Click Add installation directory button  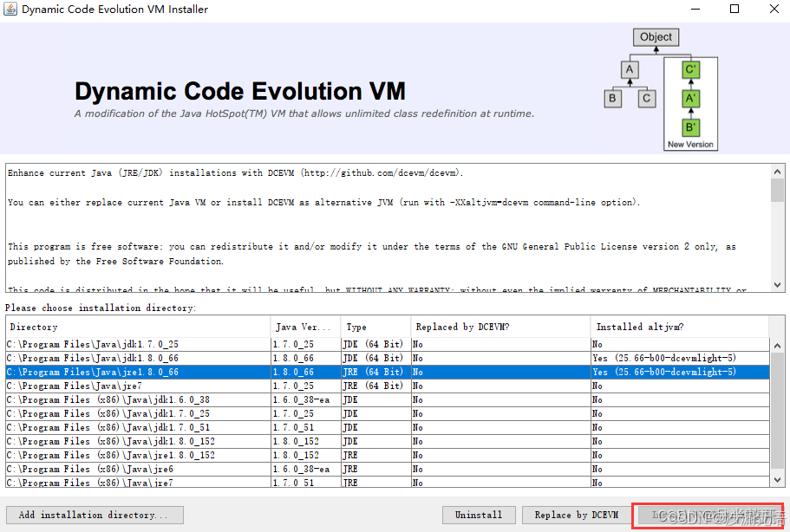tap(95, 515)
